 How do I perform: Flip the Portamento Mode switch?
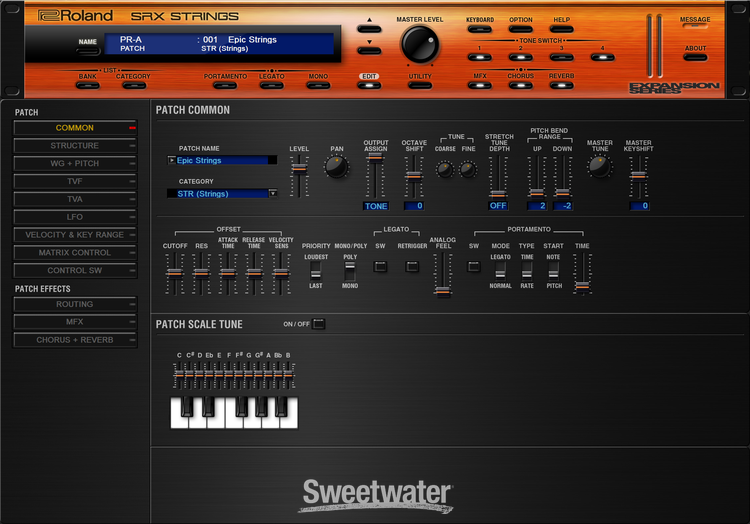pyautogui.click(x=500, y=271)
